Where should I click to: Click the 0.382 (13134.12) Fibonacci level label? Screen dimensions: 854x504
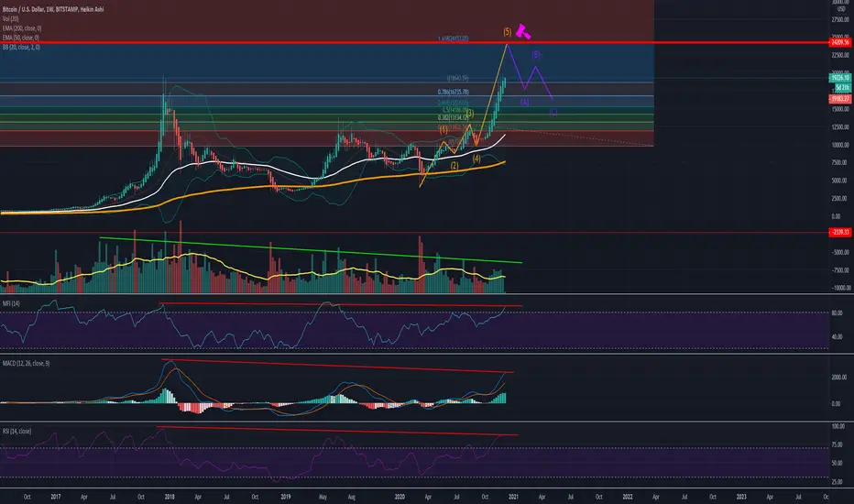[454, 117]
